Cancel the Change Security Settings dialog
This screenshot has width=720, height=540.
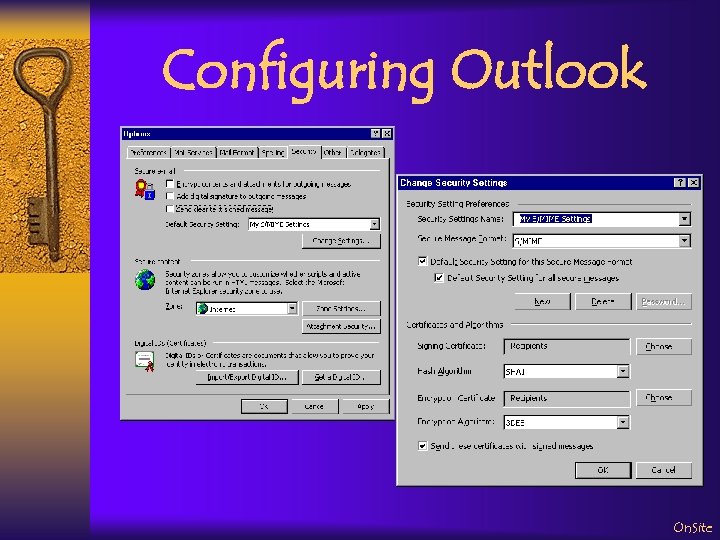[664, 470]
